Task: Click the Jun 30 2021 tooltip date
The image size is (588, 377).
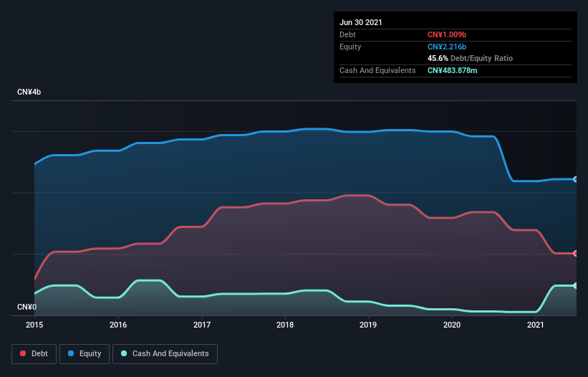Action: [x=361, y=22]
